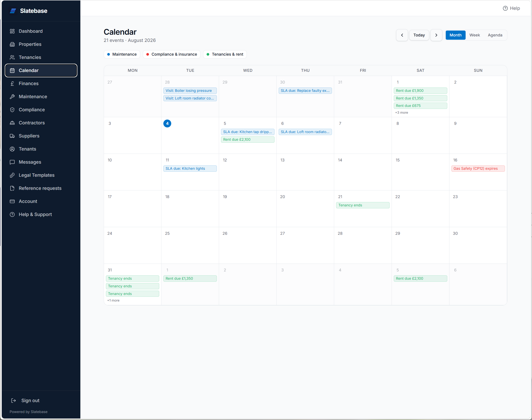Toggle the Maintenance category filter
Viewport: 532px width, 420px height.
tap(122, 54)
